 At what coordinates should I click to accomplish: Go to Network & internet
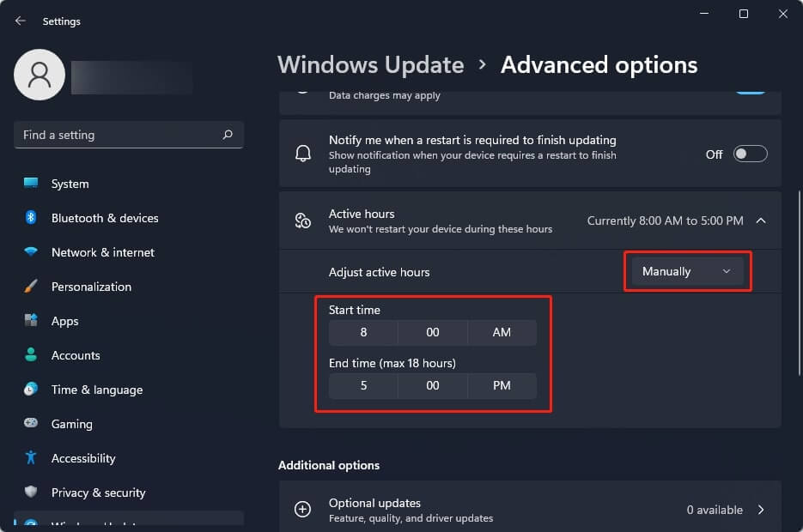103,252
